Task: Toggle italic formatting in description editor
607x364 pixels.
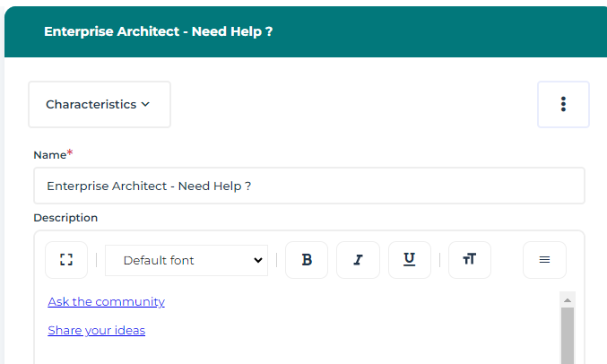Action: 358,260
